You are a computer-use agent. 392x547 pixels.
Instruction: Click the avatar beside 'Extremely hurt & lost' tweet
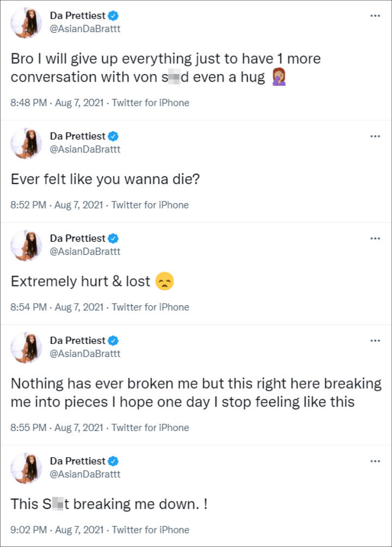coord(27,245)
